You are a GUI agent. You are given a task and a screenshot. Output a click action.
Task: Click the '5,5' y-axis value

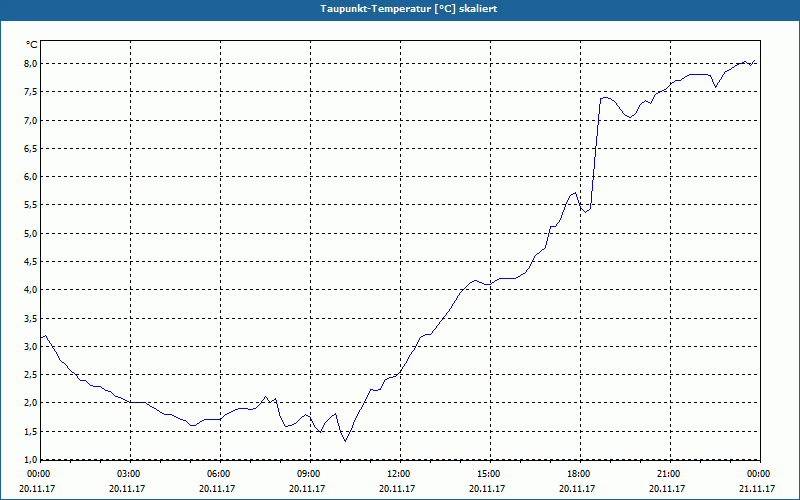point(31,205)
